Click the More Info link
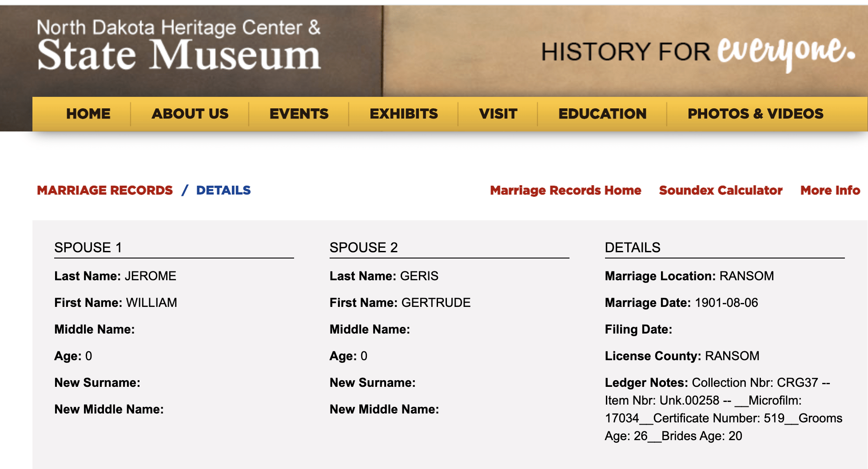This screenshot has width=868, height=469. (830, 190)
